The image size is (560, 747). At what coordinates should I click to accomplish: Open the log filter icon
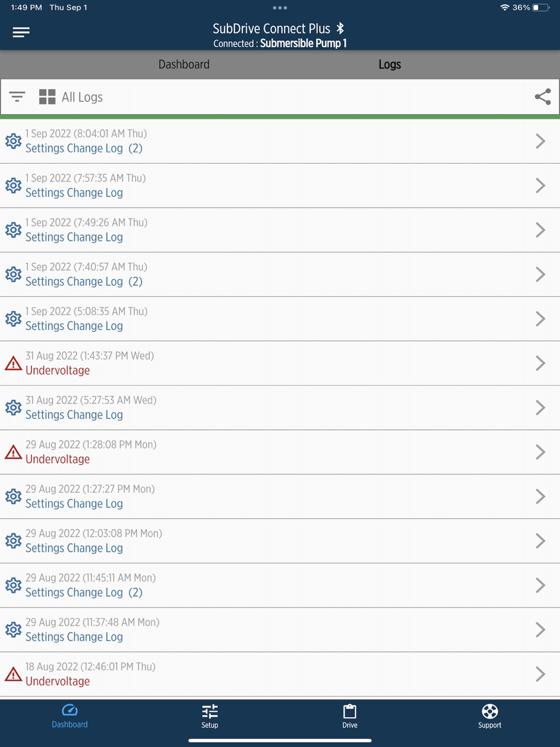tap(17, 97)
